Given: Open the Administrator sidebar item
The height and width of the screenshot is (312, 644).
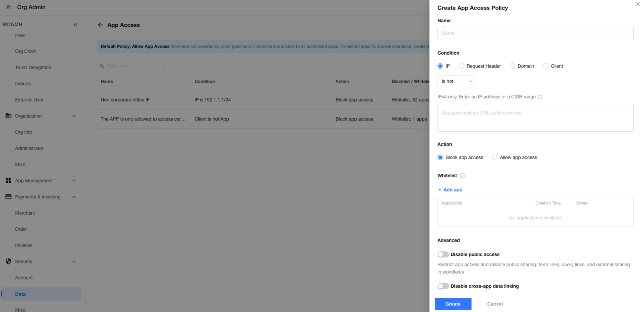Looking at the screenshot, I should 29,148.
